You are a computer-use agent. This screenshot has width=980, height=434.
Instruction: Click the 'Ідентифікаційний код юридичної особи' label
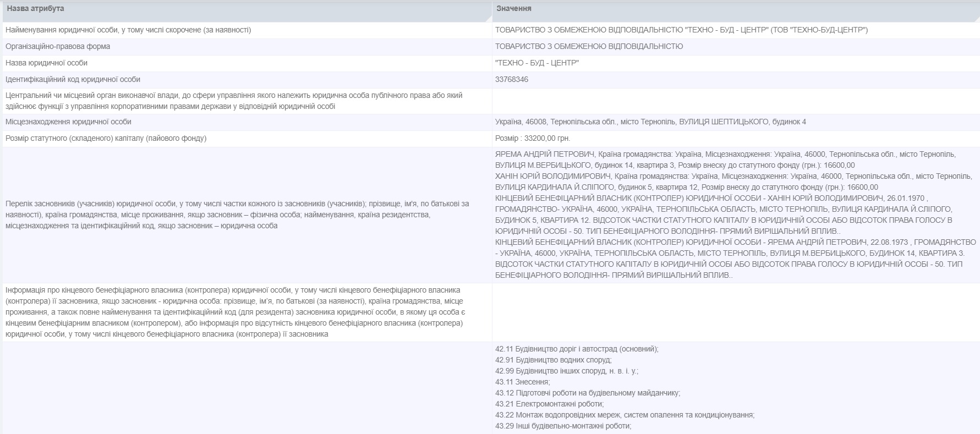pyautogui.click(x=73, y=80)
